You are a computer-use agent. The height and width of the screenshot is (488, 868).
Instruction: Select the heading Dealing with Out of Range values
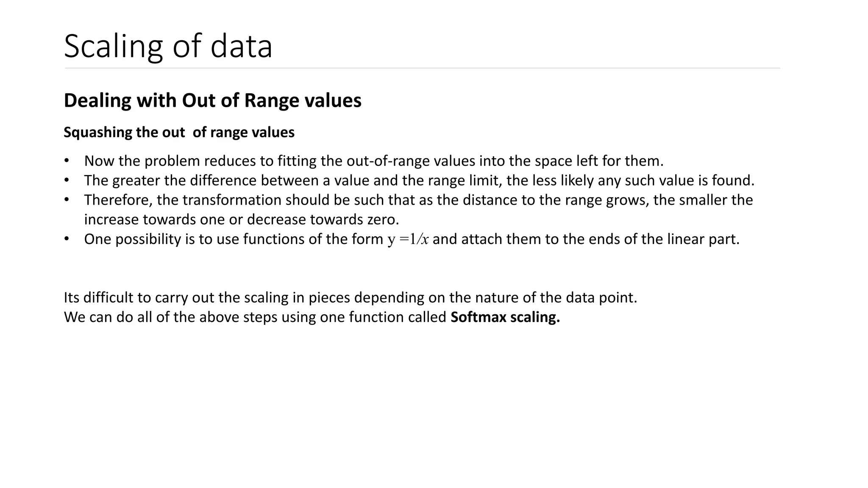coord(213,100)
